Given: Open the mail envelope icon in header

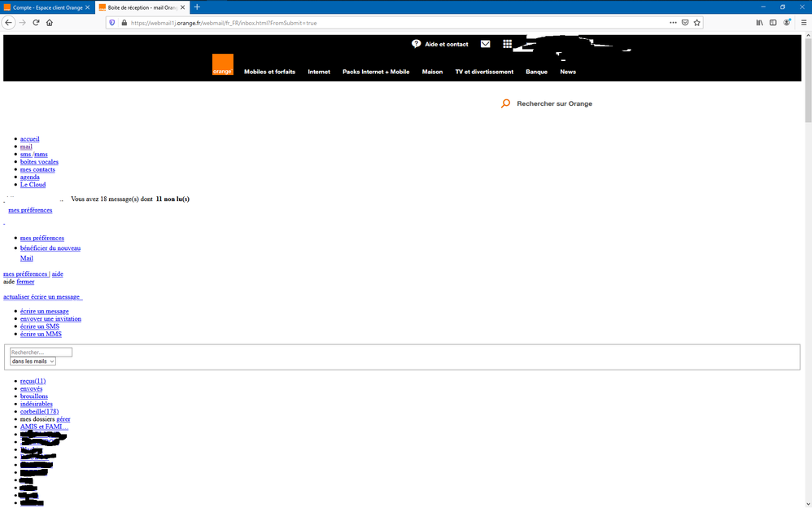Looking at the screenshot, I should click(485, 44).
